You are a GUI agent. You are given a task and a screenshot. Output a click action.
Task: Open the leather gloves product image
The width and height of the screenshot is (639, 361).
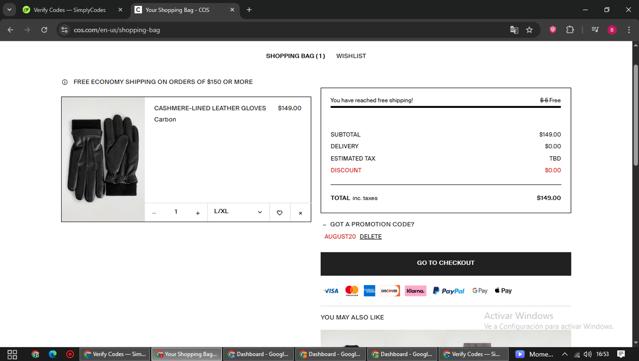pos(104,159)
